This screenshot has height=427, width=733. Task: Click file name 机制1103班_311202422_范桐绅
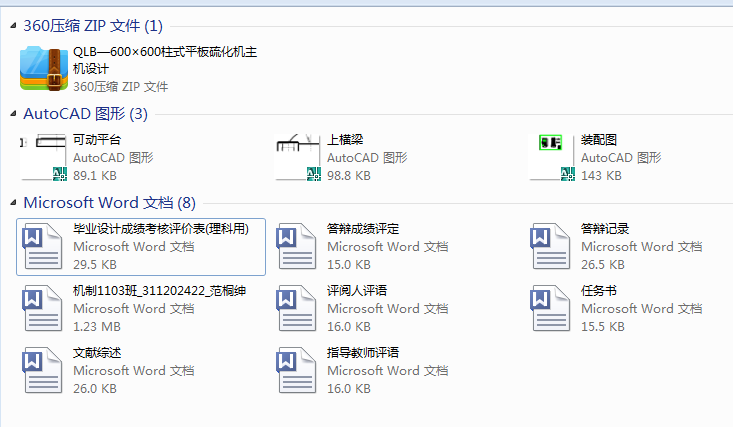coord(159,290)
